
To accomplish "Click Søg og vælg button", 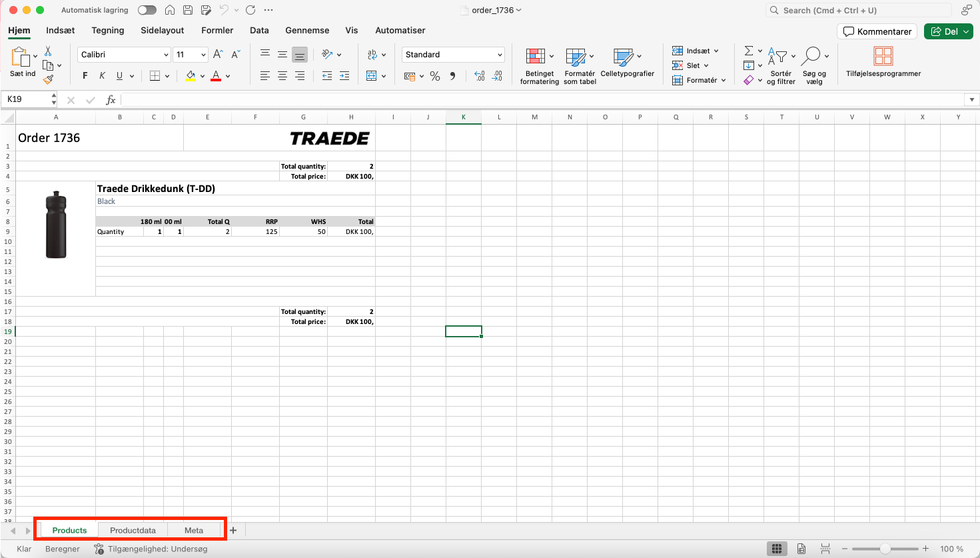I will pyautogui.click(x=814, y=65).
